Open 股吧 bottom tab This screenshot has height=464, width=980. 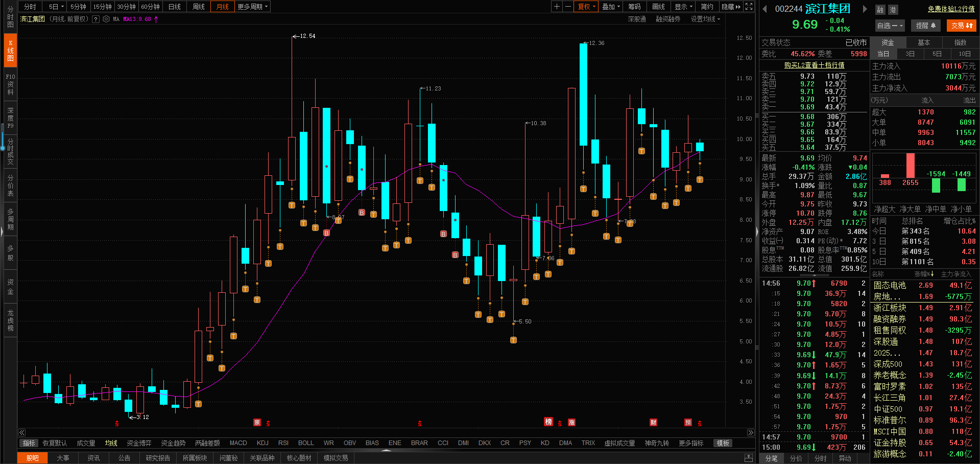32,458
